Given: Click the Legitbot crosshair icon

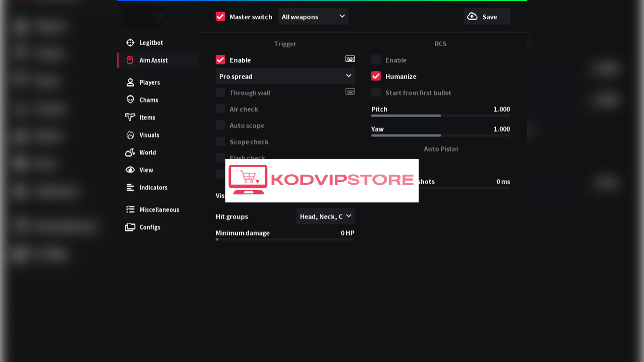Looking at the screenshot, I should click(130, 43).
